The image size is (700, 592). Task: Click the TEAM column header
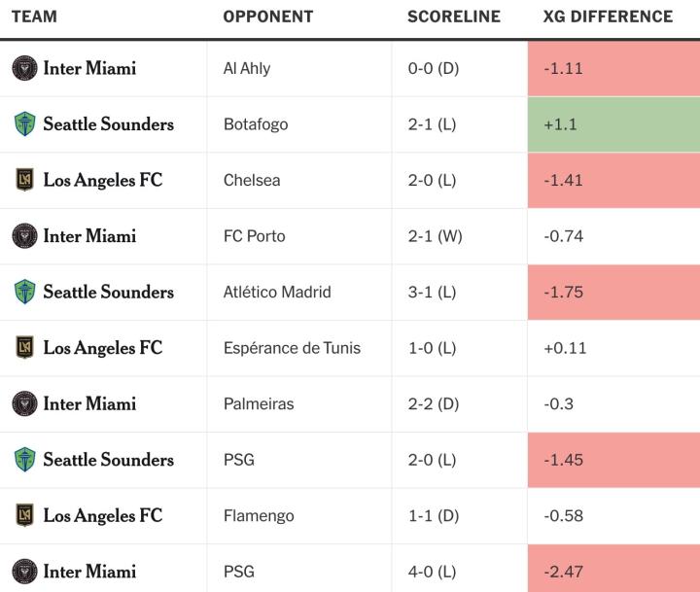[35, 17]
